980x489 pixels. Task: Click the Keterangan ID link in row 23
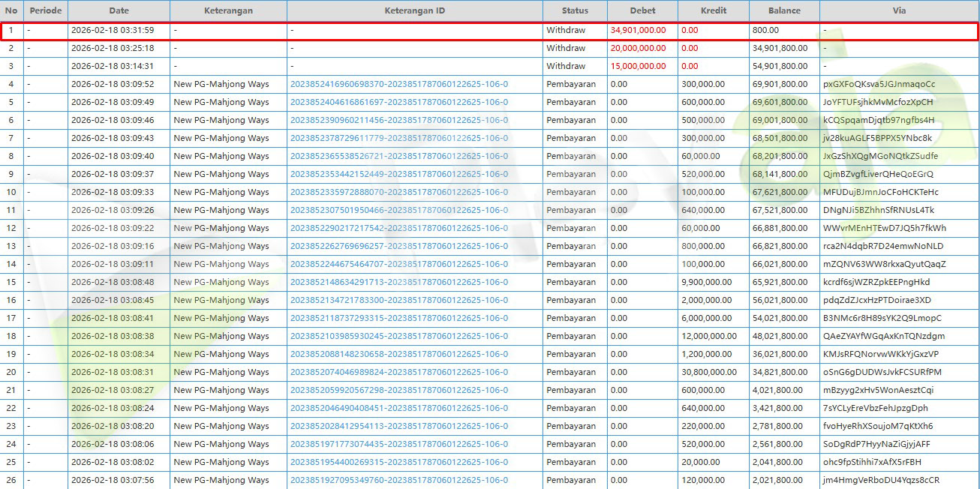pos(398,426)
